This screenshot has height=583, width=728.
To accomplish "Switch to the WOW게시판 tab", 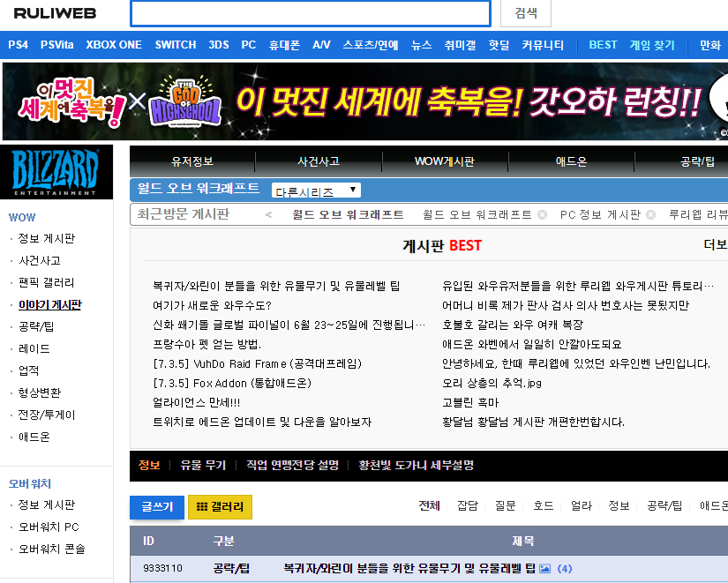I will click(x=445, y=161).
